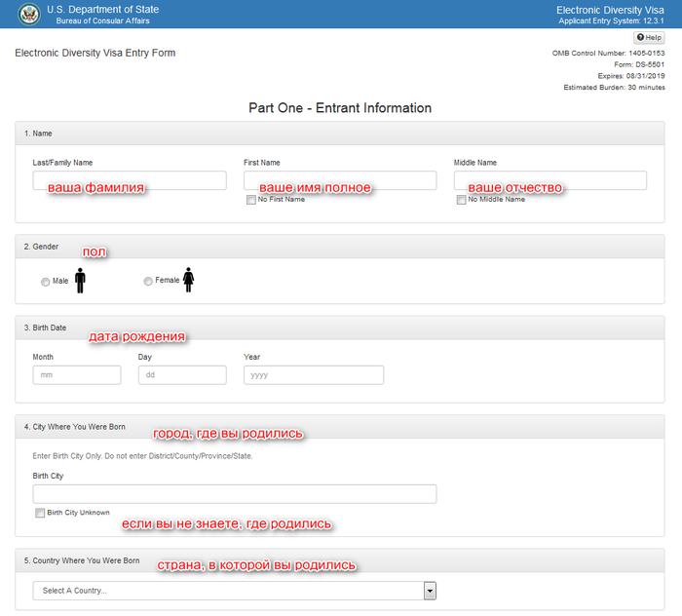Focus the Middle Name text box
Viewport: 682px width, 616px height.
point(550,180)
